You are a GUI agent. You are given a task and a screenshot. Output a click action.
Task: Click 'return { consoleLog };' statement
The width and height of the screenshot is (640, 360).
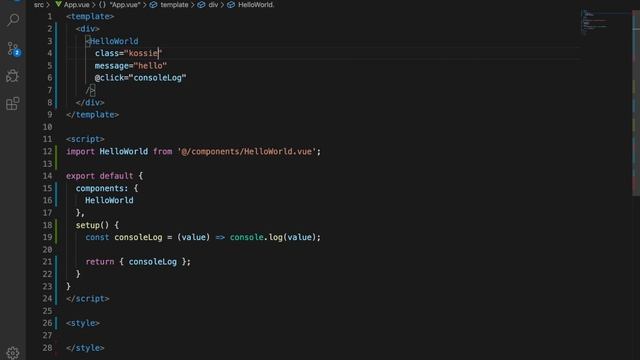pos(138,262)
